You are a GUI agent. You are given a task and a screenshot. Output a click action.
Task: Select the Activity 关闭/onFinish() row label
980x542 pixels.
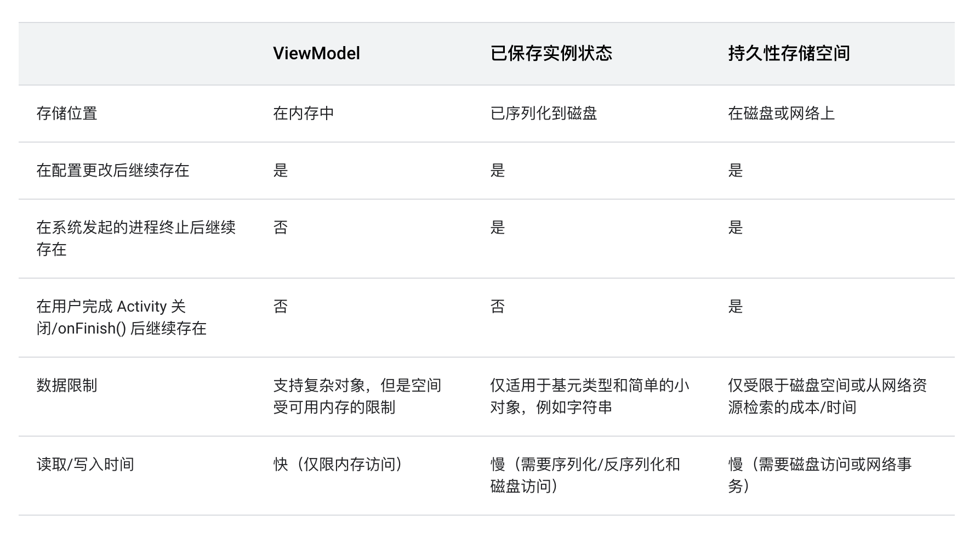pos(122,317)
